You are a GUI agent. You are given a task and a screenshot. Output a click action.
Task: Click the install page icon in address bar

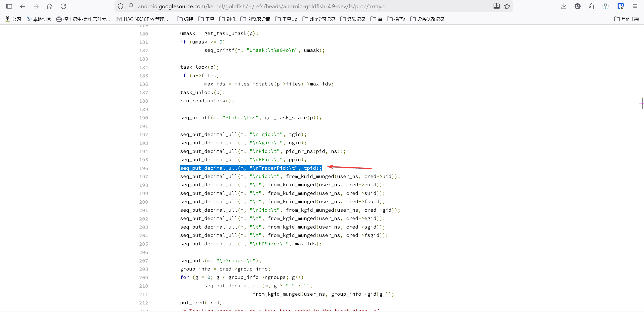point(496,6)
